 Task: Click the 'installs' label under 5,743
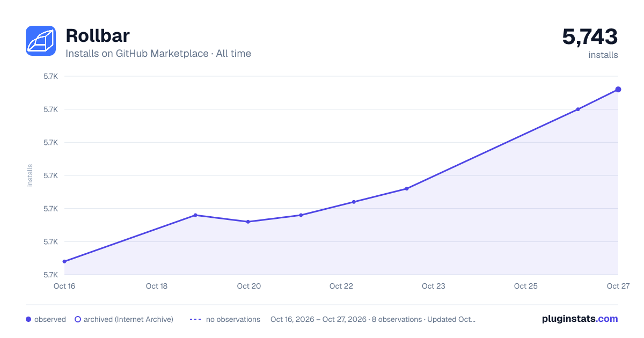(603, 55)
